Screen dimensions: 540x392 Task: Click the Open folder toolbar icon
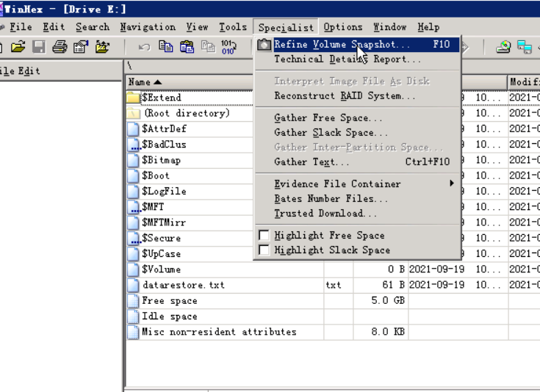[x=18, y=47]
